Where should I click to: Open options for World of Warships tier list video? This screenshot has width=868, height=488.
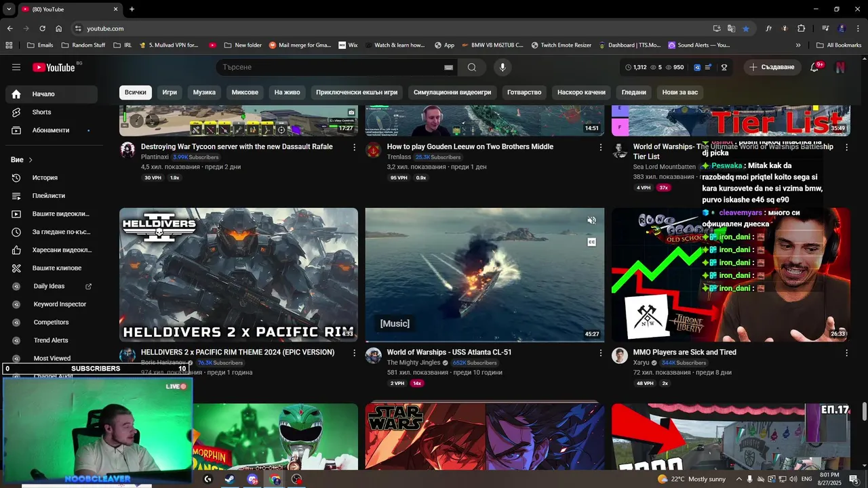pyautogui.click(x=846, y=147)
